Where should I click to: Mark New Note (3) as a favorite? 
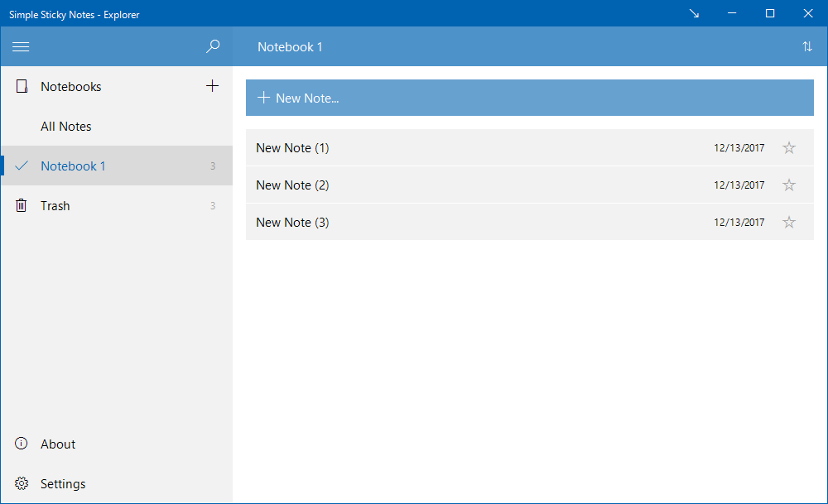tap(788, 222)
